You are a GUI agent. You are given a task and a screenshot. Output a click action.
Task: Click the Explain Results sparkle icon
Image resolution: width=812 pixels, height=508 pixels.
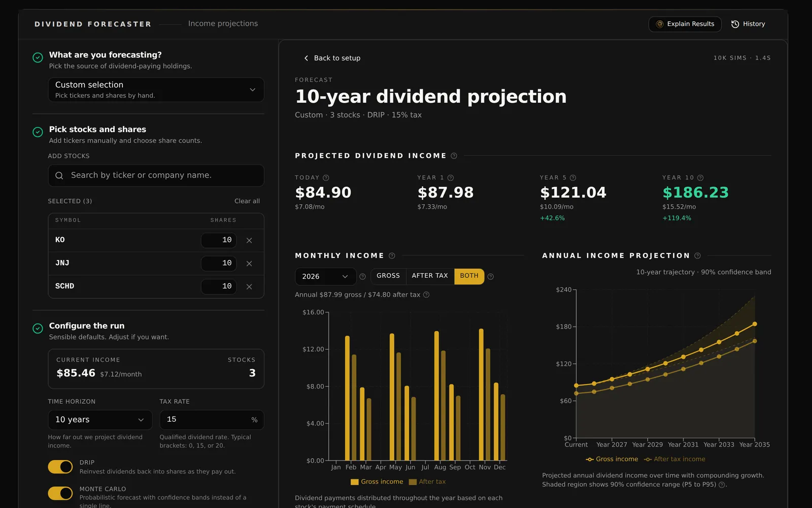tap(660, 24)
